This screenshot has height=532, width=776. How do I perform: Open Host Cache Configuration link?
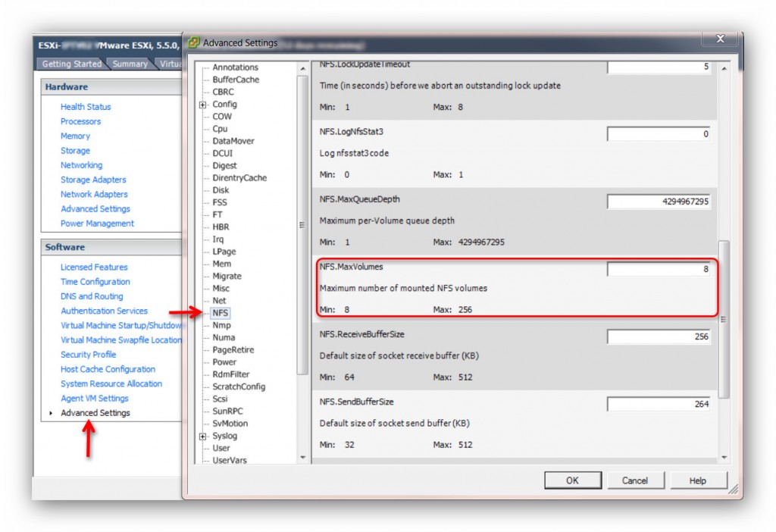(x=108, y=369)
